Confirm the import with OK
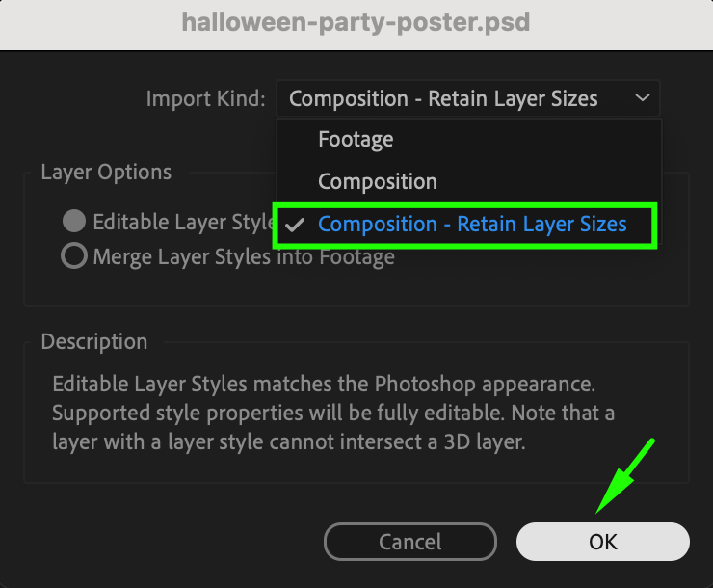The height and width of the screenshot is (588, 713). click(602, 541)
